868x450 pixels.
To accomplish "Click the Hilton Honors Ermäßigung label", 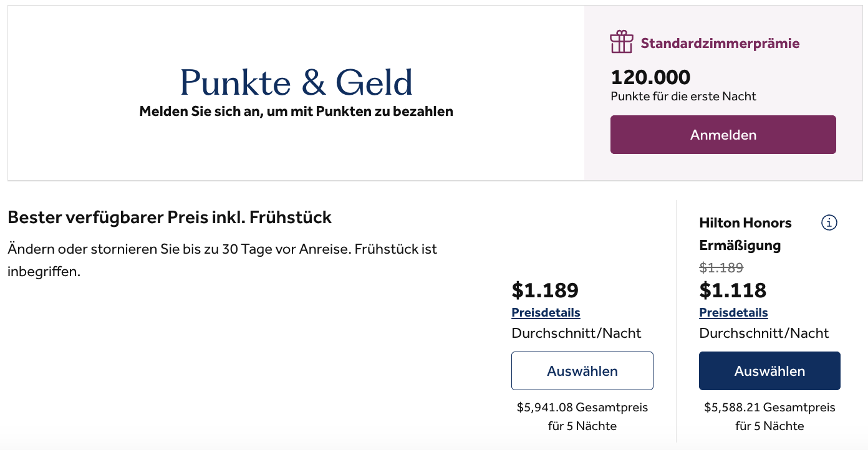I will [745, 234].
